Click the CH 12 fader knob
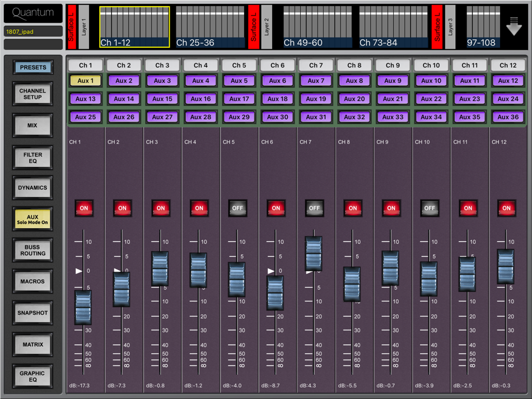Image resolution: width=532 pixels, height=399 pixels. click(x=506, y=267)
